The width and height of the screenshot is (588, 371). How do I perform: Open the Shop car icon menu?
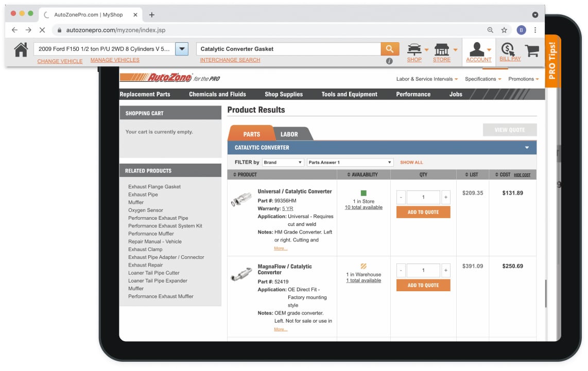(414, 49)
